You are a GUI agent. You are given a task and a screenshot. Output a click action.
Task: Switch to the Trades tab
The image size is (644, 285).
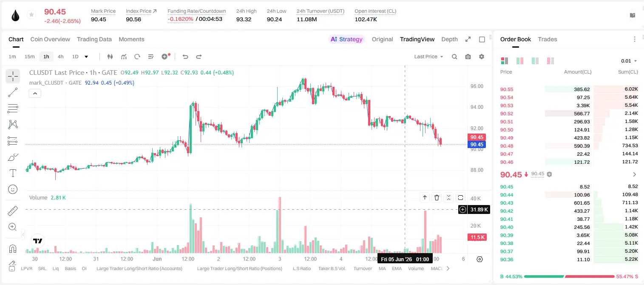coord(548,39)
